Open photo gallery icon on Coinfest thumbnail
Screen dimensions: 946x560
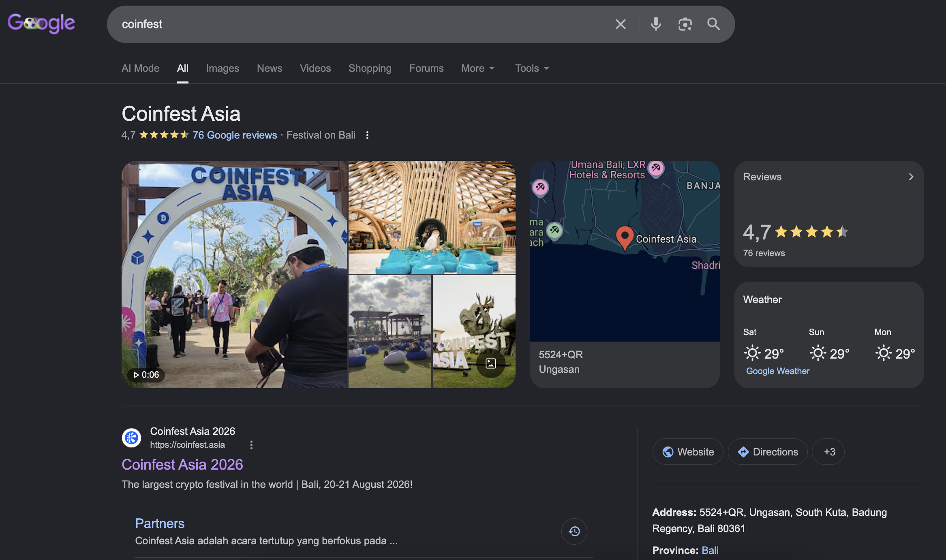pyautogui.click(x=490, y=363)
